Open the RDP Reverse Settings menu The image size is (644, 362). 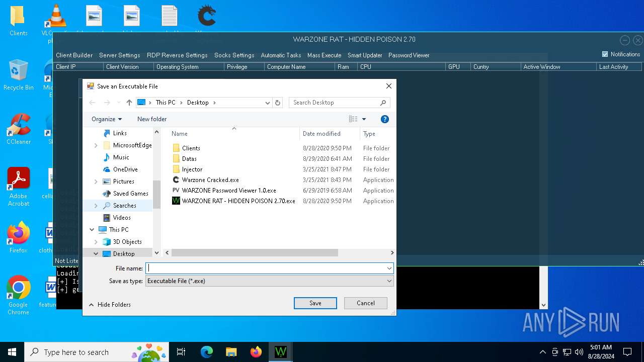pos(177,55)
